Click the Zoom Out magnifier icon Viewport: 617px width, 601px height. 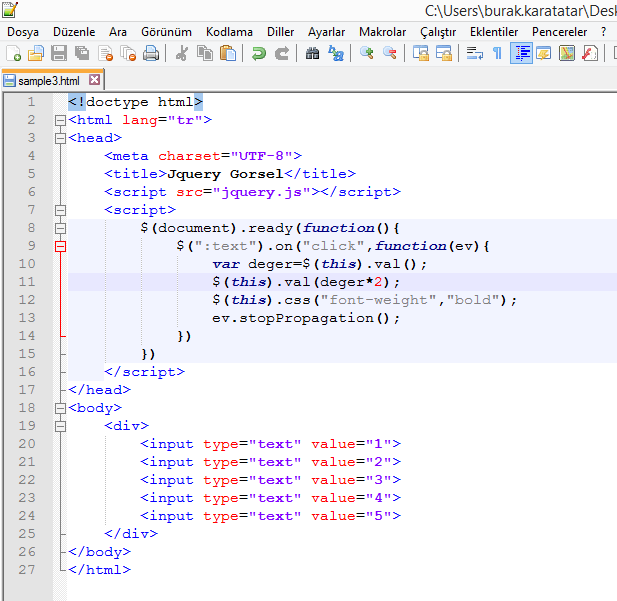tap(390, 53)
